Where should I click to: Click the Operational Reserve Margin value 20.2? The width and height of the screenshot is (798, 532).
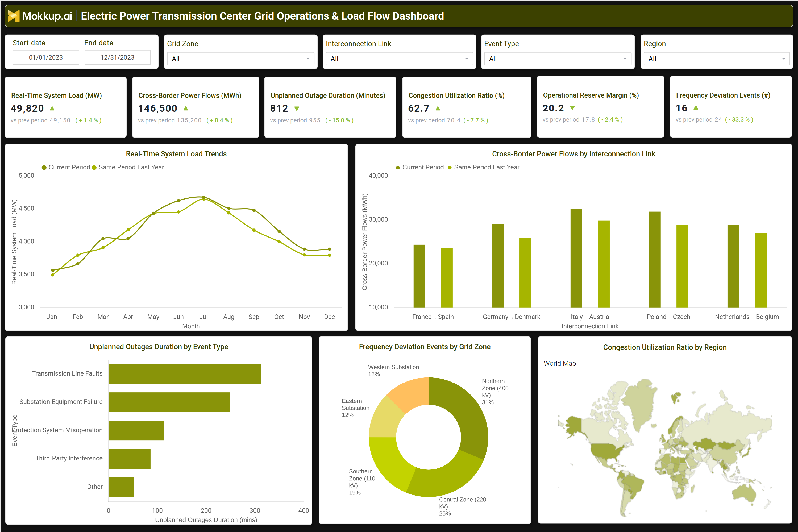(553, 108)
